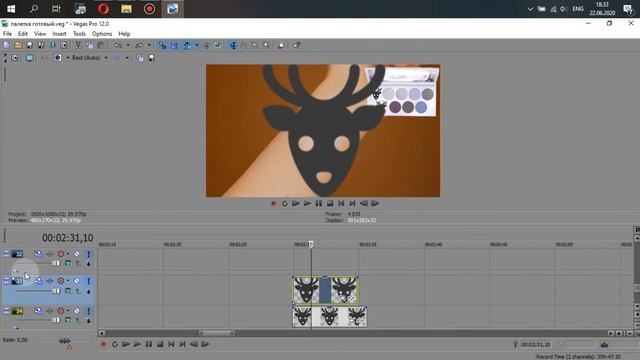This screenshot has width=640, height=360.
Task: Open automation settings dropdown on track 33
Action: pyautogui.click(x=68, y=281)
